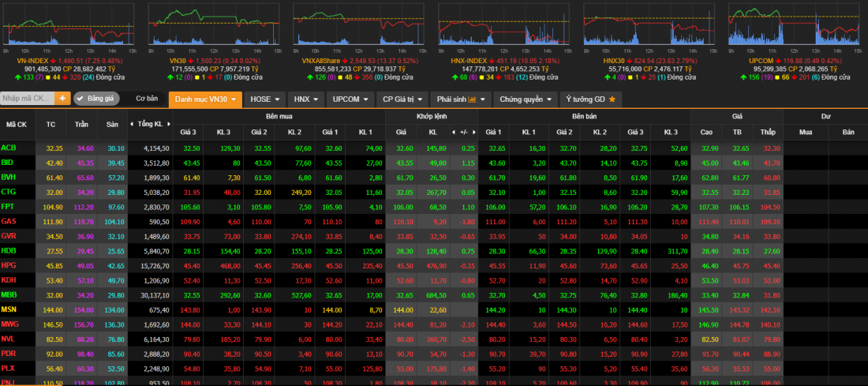
Task: Expand the Danh mục VN30 dropdown
Action: (204, 99)
